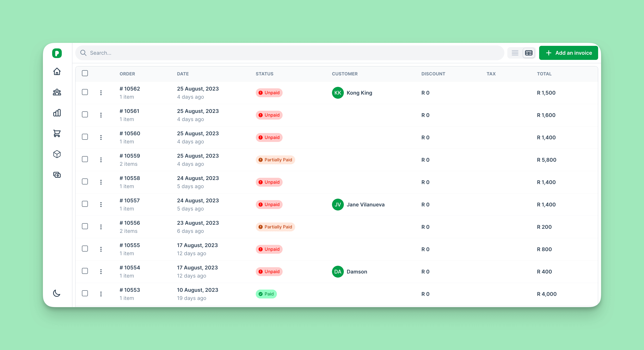Tick the checkbox for order #10562
The image size is (644, 350).
tap(85, 92)
